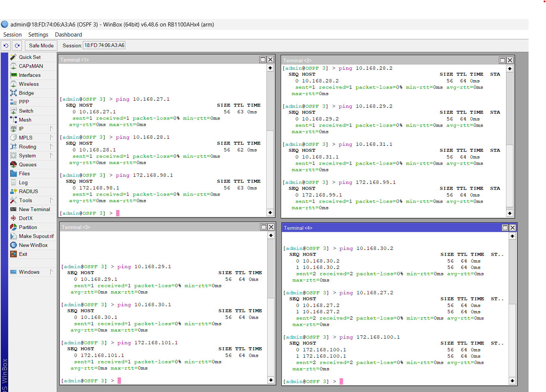Open the Dashboard menu
Viewport: 546px width, 392px height.
click(68, 35)
